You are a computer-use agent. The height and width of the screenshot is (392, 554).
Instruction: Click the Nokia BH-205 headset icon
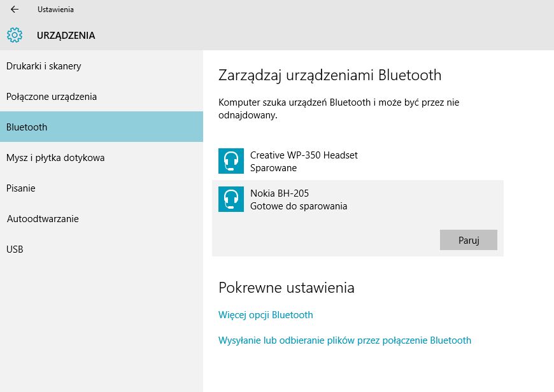coord(231,199)
